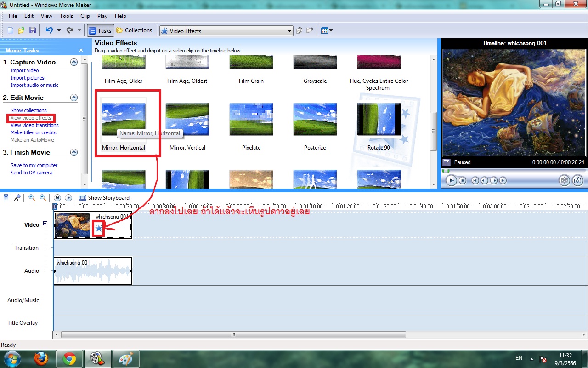
Task: Click the video effect star on whichsong 001 clip
Action: (x=99, y=228)
